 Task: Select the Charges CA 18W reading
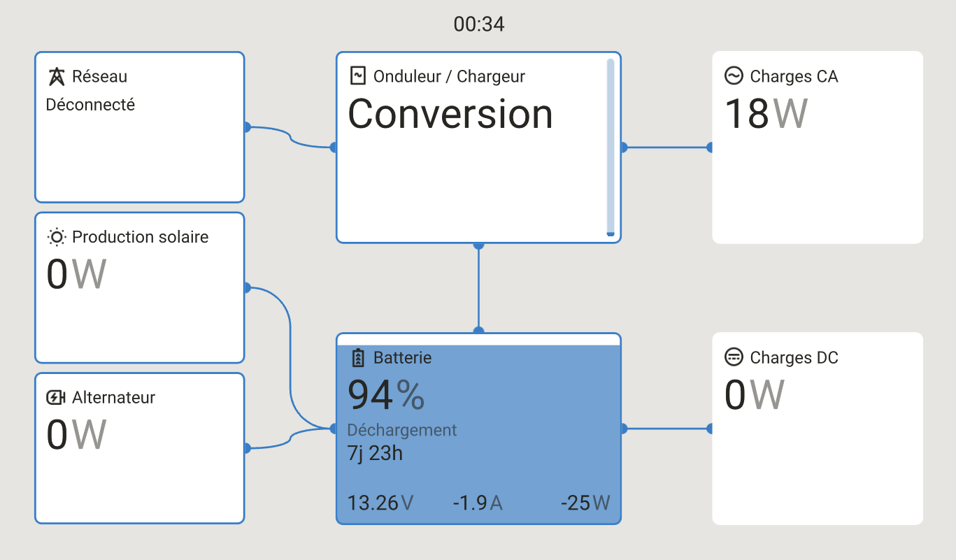[x=766, y=114]
